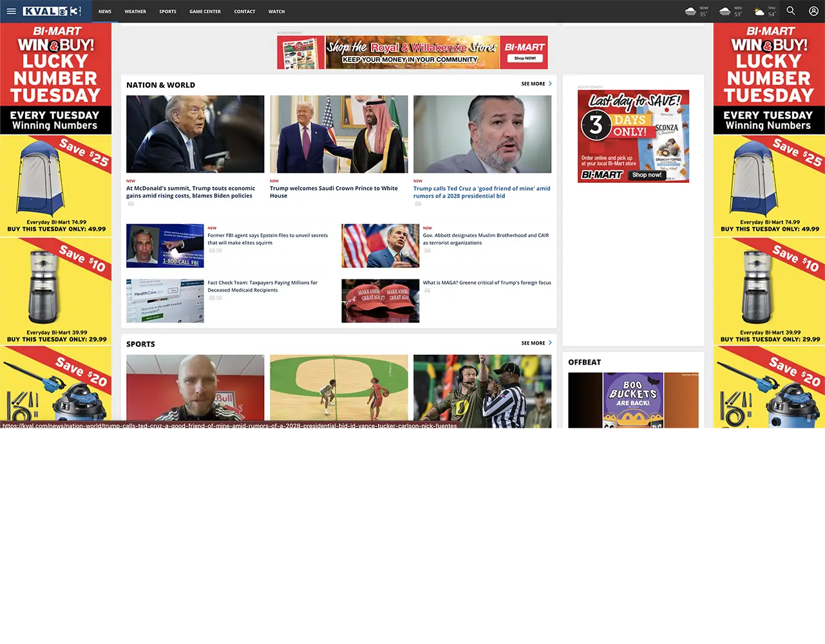The width and height of the screenshot is (825, 644).
Task: Click 'Shop now!' in Last day to SAVE ad
Action: pyautogui.click(x=647, y=175)
